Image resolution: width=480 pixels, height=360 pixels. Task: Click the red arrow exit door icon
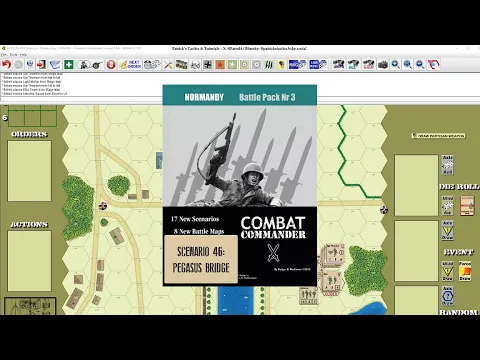[x=41, y=64]
